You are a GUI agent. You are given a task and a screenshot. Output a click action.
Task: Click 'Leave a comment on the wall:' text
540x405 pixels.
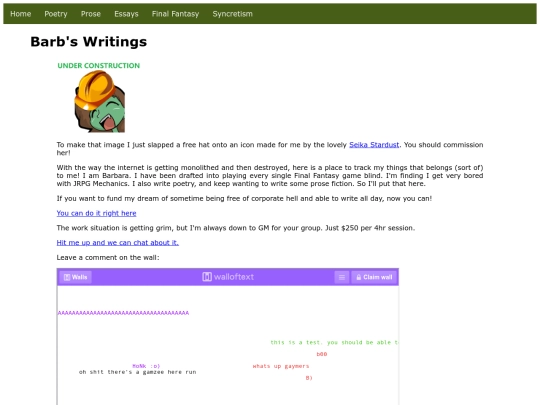point(108,257)
